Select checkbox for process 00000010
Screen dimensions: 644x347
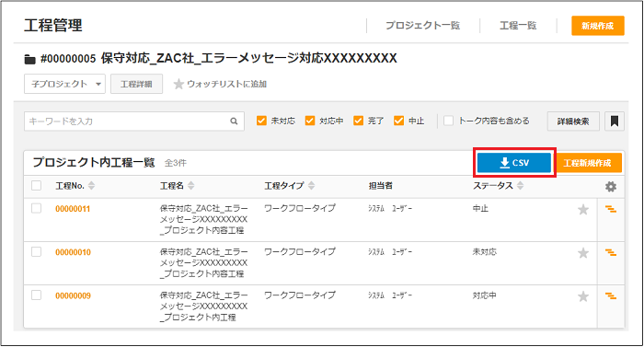37,251
